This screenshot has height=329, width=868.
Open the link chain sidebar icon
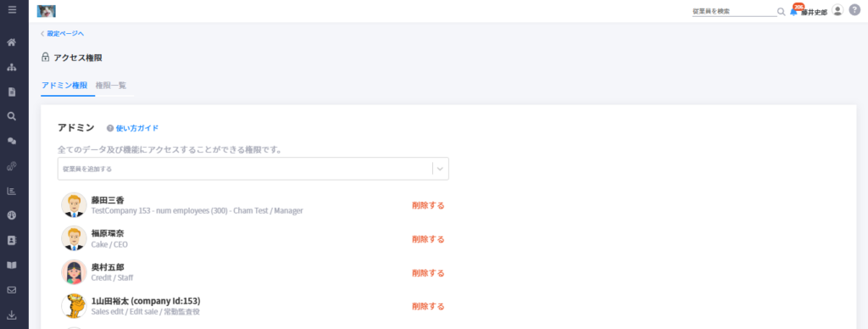tap(12, 166)
